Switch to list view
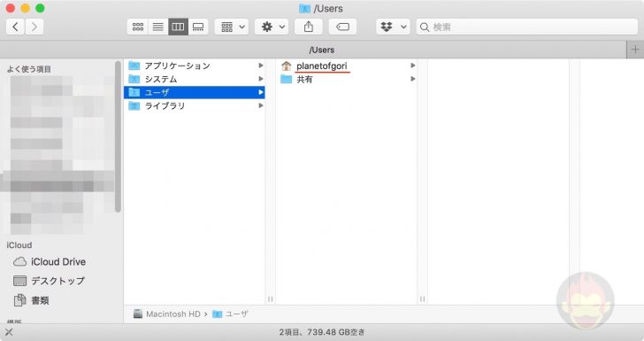This screenshot has height=341, width=644. [157, 27]
